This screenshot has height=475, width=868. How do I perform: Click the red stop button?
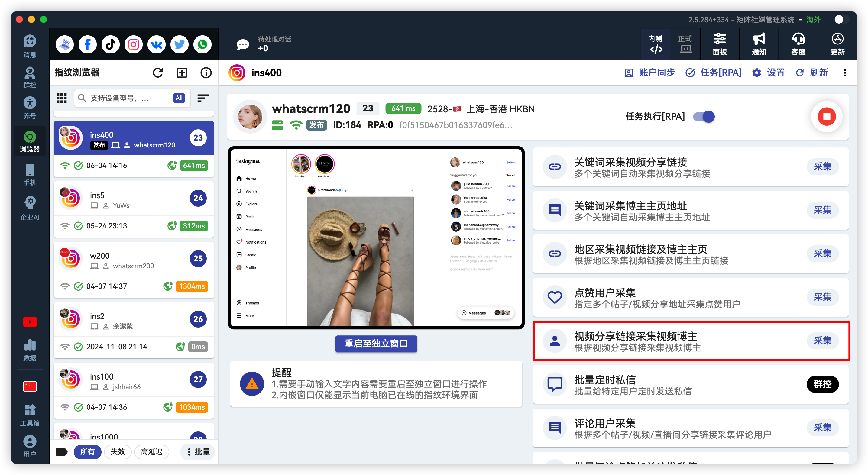click(x=827, y=117)
